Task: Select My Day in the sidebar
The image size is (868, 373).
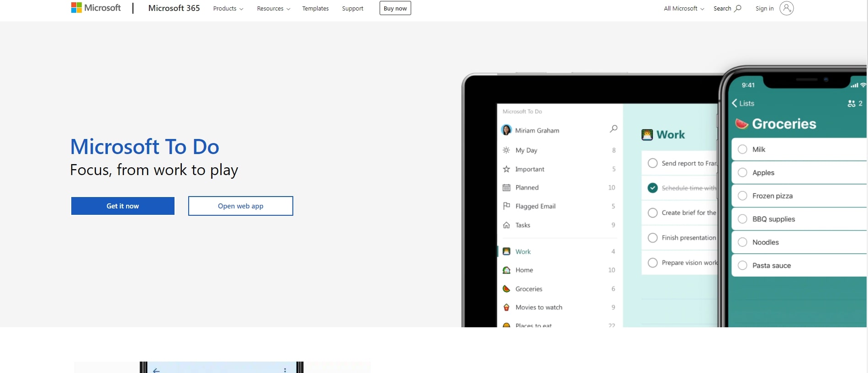Action: tap(526, 150)
